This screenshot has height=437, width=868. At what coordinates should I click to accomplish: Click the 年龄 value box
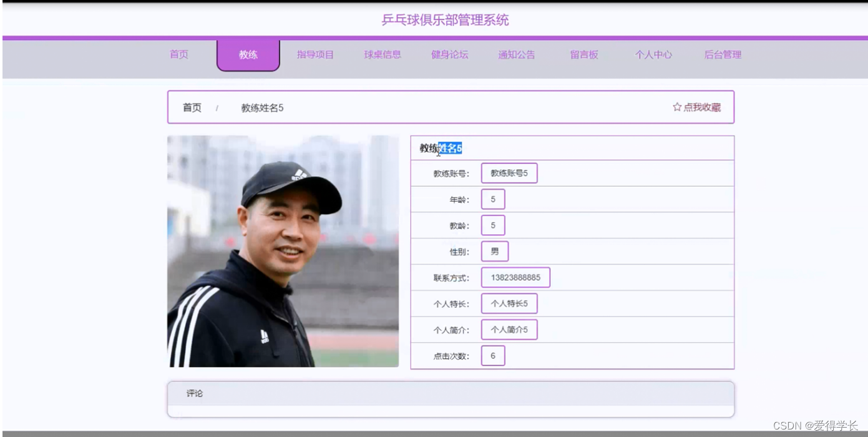point(493,200)
